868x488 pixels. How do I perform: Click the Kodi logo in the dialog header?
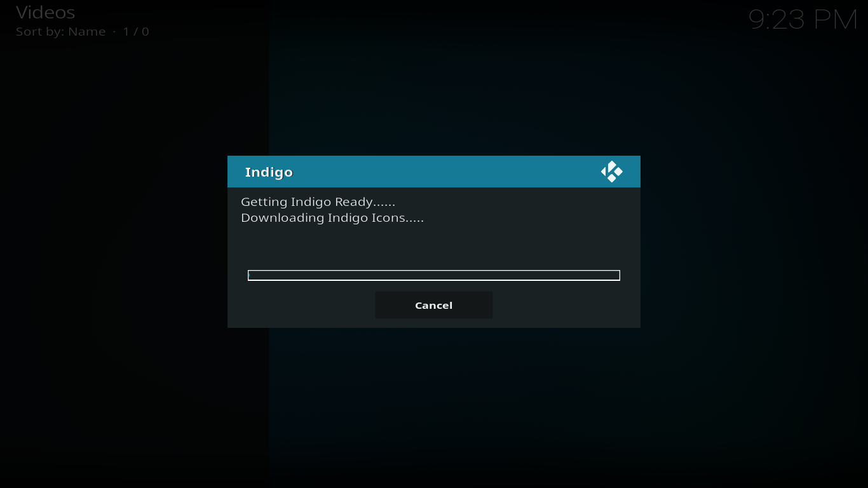[x=611, y=172]
